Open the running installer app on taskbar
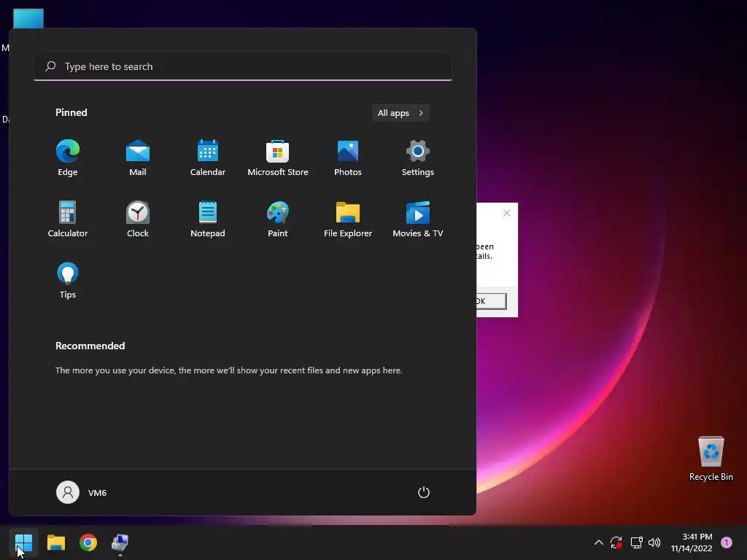Screen dimensions: 747x560 point(120,542)
